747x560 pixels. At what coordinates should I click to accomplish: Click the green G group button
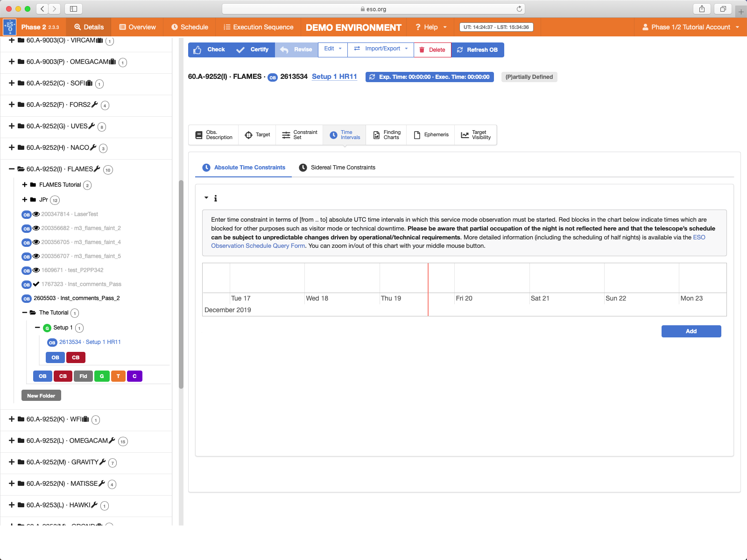pos(102,376)
